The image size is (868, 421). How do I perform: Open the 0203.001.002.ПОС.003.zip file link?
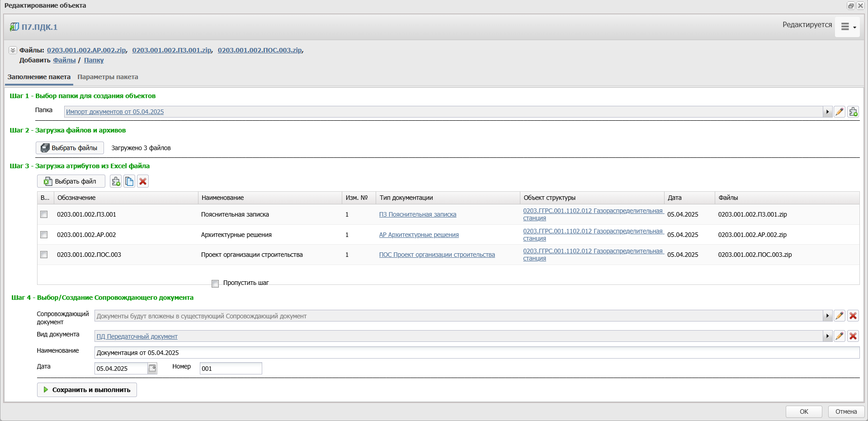[259, 50]
